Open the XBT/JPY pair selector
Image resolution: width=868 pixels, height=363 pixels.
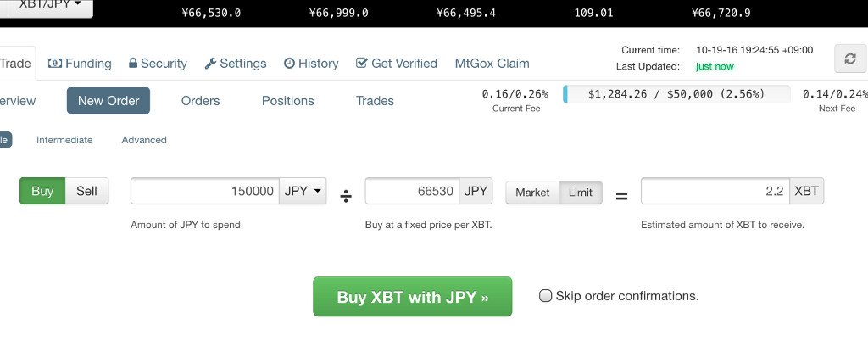click(50, 6)
